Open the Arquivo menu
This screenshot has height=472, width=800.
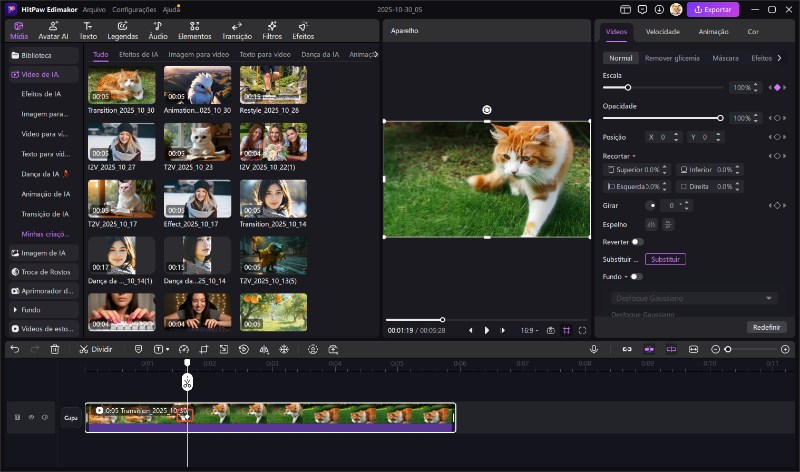click(x=94, y=9)
